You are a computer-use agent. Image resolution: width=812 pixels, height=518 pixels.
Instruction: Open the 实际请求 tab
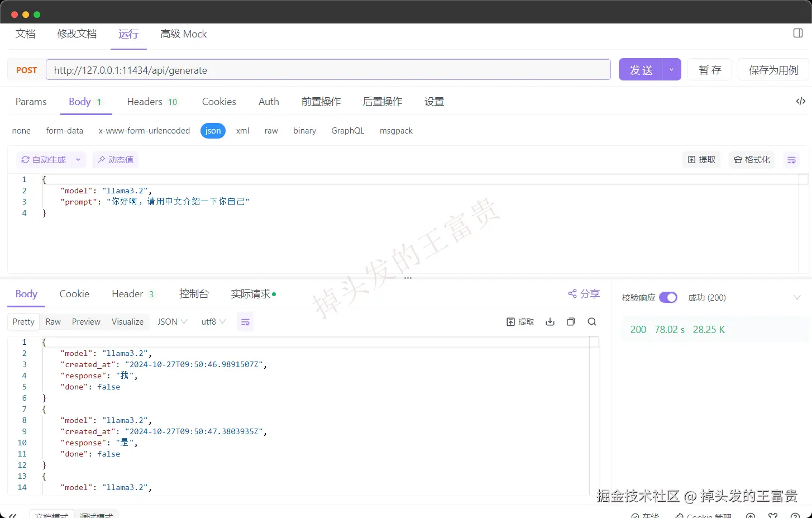253,294
